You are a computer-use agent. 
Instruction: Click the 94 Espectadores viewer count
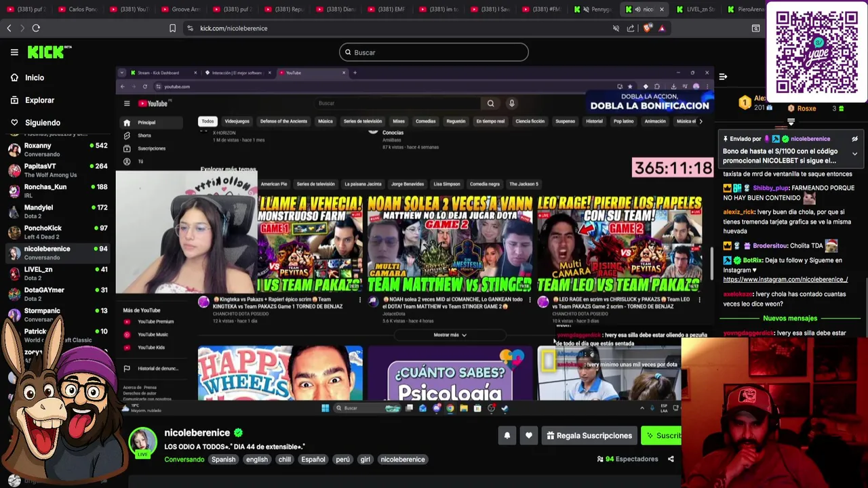[x=627, y=460]
